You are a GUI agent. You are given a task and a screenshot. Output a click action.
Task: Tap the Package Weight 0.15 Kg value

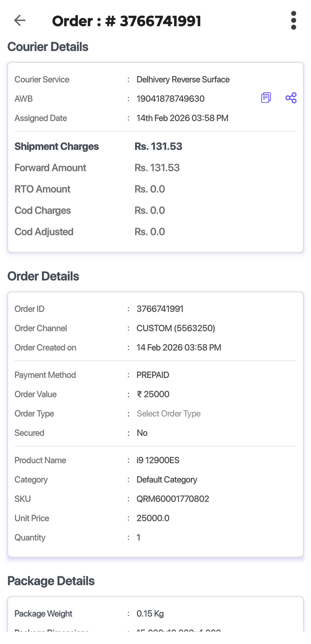(150, 614)
